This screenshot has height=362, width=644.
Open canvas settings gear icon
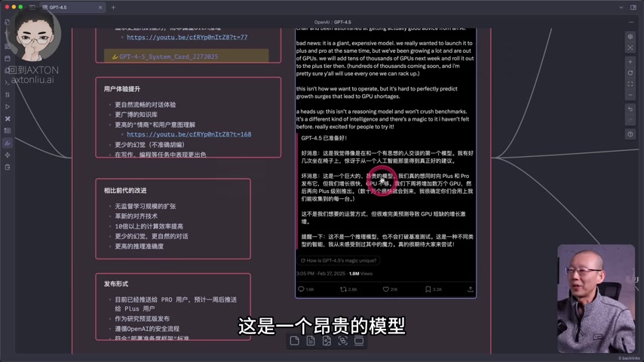(630, 37)
